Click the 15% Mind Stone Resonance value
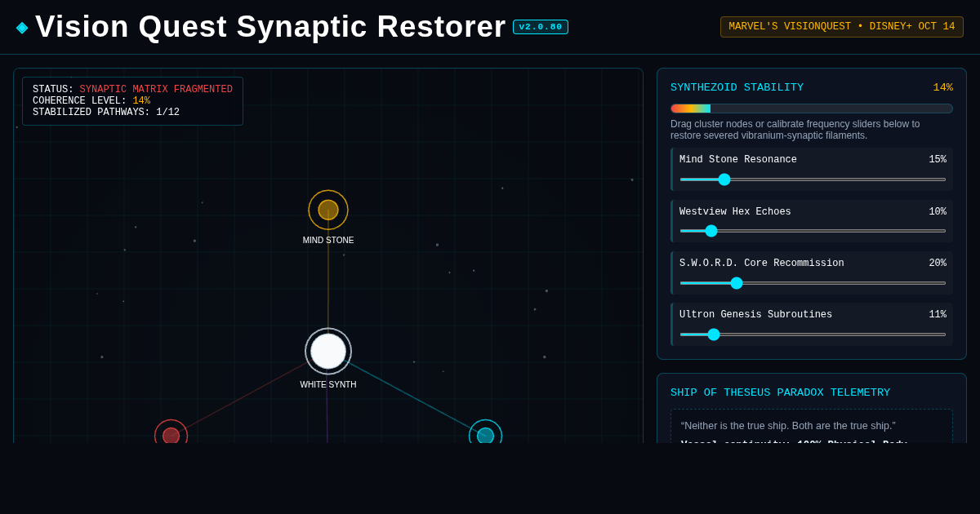 click(x=938, y=160)
